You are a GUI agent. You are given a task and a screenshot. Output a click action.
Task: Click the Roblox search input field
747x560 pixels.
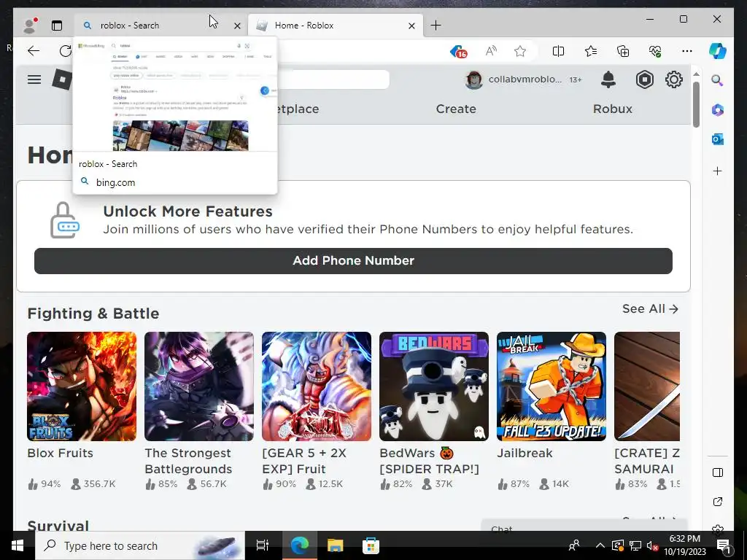coord(333,79)
